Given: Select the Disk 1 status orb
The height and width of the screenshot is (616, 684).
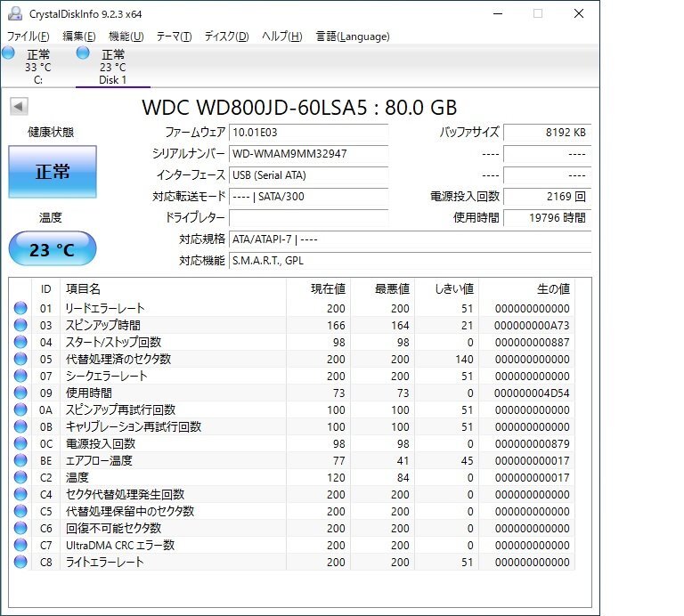Looking at the screenshot, I should point(83,53).
